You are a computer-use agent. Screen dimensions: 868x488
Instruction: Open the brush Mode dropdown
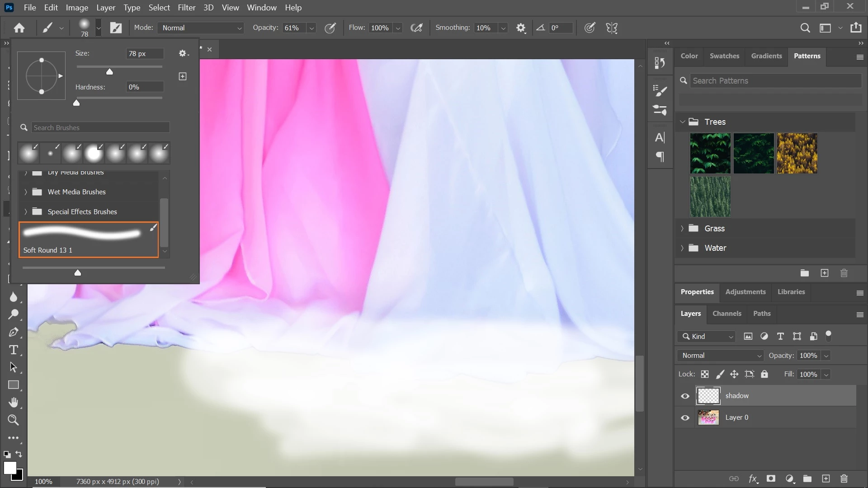coord(201,28)
